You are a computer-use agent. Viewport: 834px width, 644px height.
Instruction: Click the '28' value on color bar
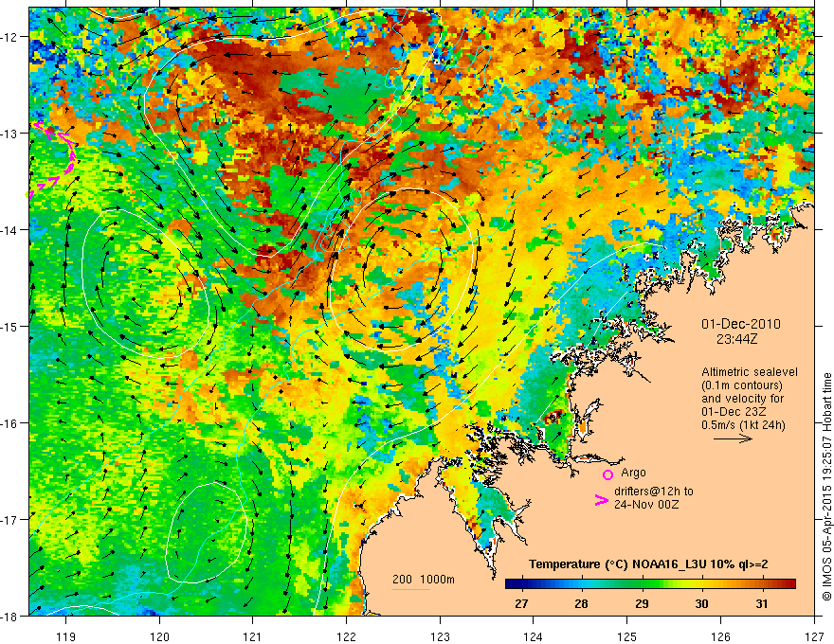point(581,603)
